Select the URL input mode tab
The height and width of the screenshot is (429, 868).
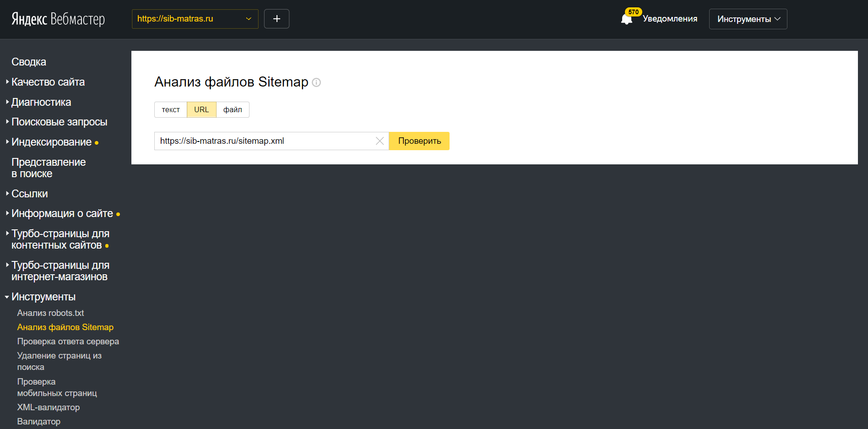click(201, 110)
